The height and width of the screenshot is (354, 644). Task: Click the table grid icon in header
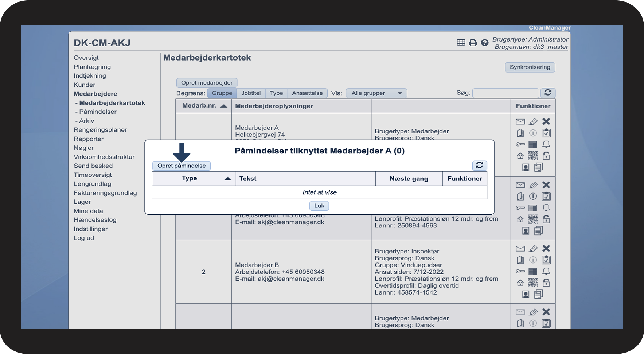461,43
